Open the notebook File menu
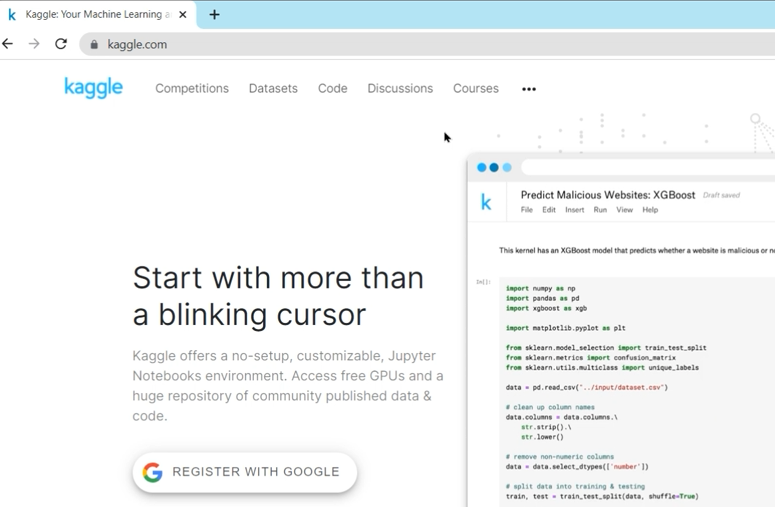775x507 pixels. pyautogui.click(x=527, y=210)
